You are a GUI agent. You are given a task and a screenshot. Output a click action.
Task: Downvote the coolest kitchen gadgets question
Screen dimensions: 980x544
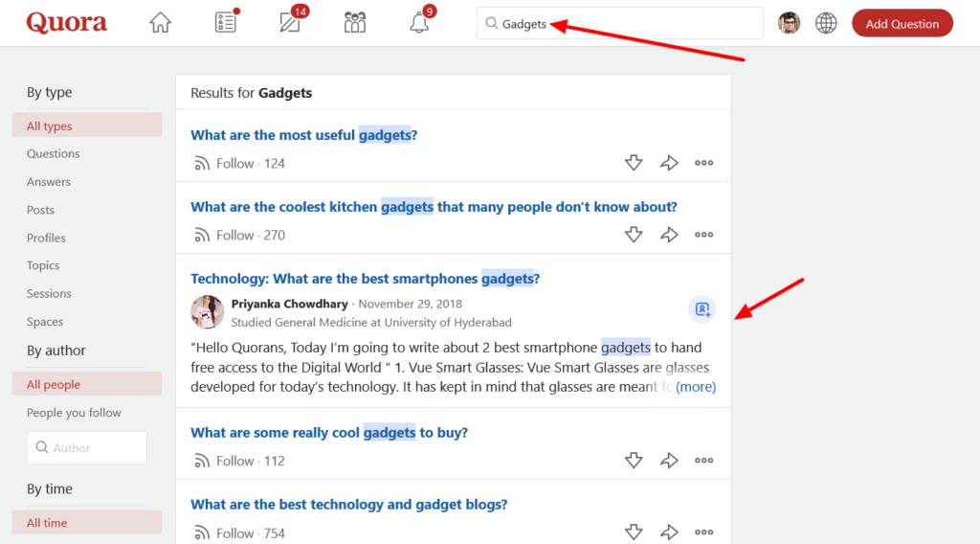coord(634,235)
